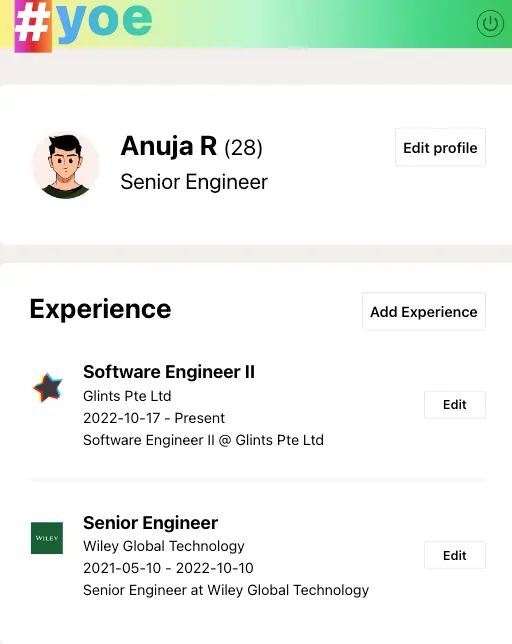Open the yoe logo text home link
The height and width of the screenshot is (644, 512).
tap(104, 21)
